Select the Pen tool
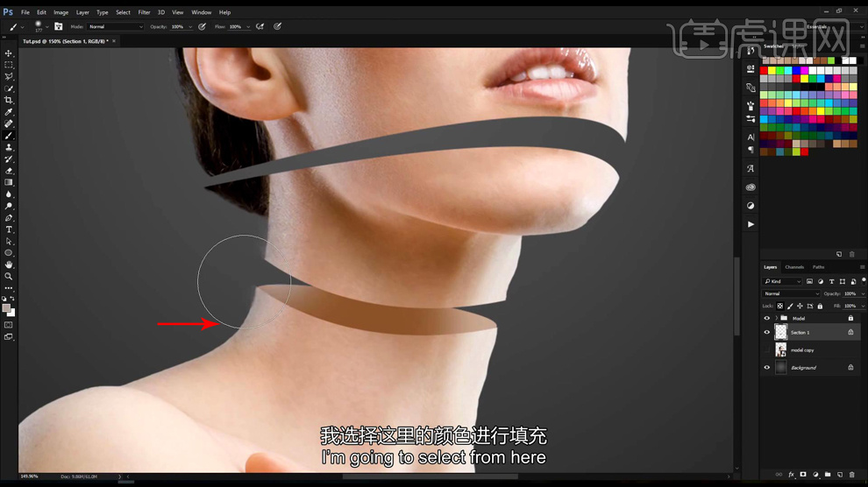This screenshot has width=868, height=487. pyautogui.click(x=8, y=218)
